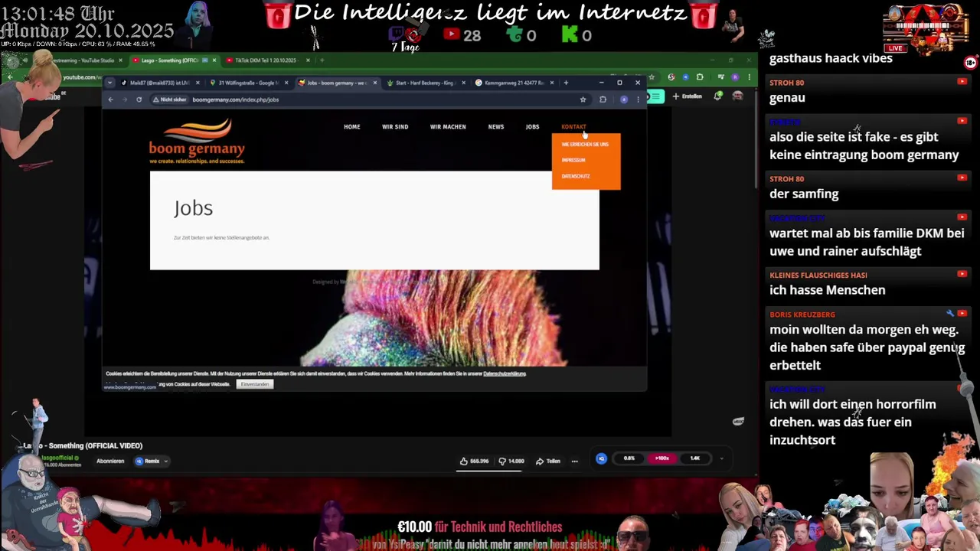Go back in the front browser
This screenshot has width=980, height=551.
[110, 99]
